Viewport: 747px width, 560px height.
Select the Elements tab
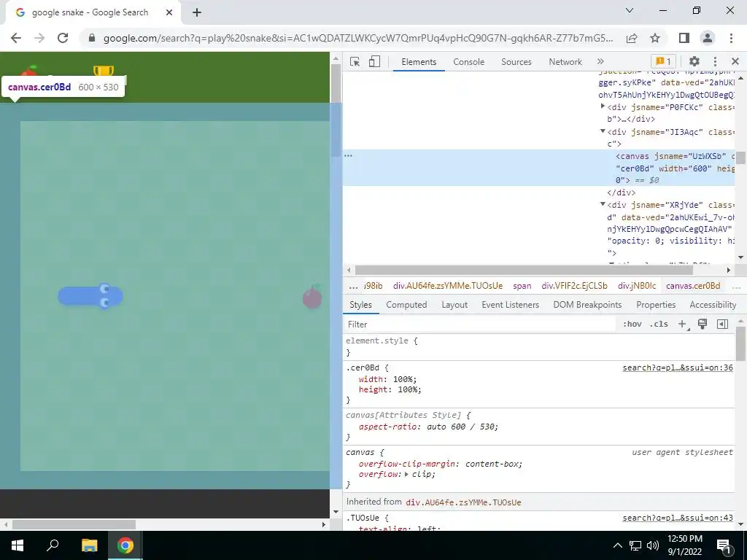[x=419, y=62]
